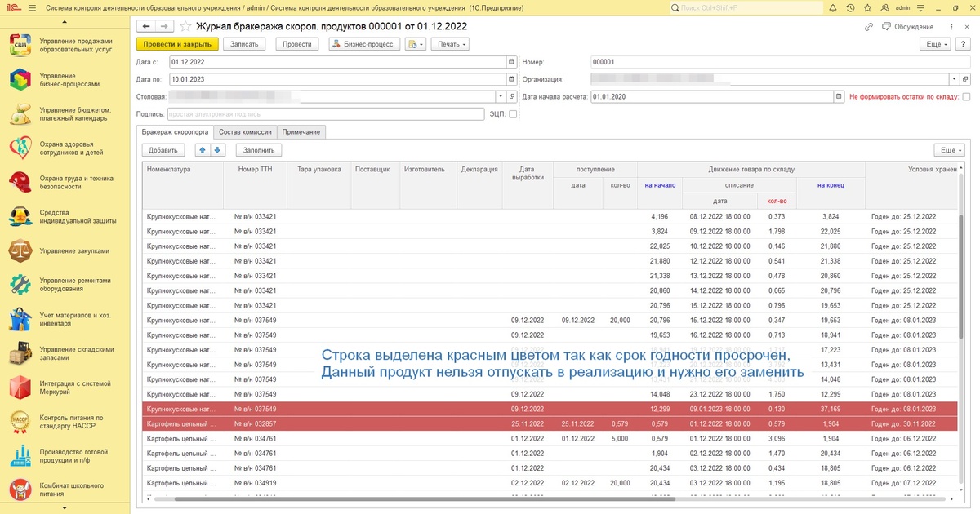Open the Организация linked record
Viewport: 980px width, 514px height.
pos(964,79)
